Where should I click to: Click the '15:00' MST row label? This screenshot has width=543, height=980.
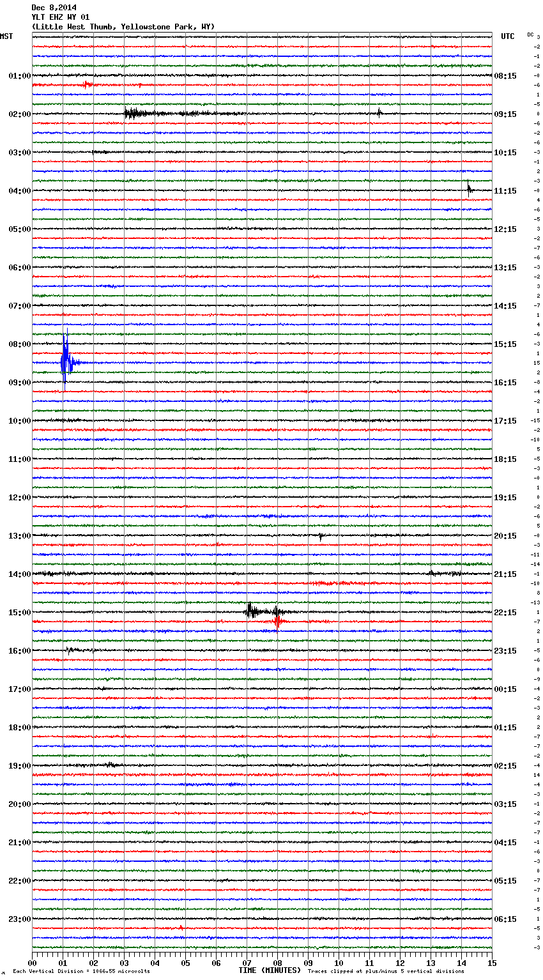coord(19,613)
